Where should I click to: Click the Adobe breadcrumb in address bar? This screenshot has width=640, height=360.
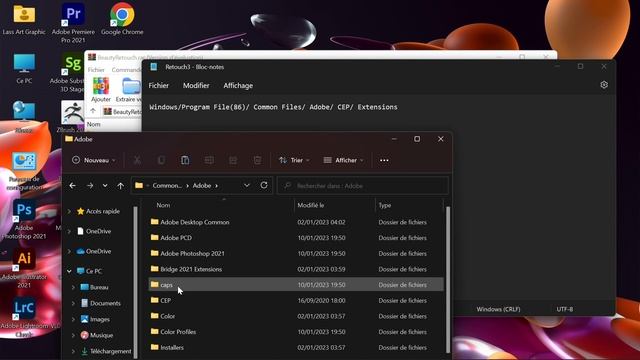(x=202, y=185)
